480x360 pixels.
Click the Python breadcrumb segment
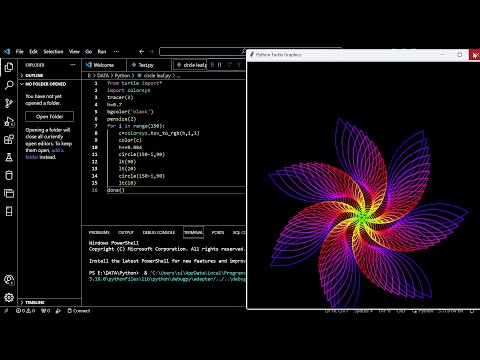pyautogui.click(x=122, y=76)
